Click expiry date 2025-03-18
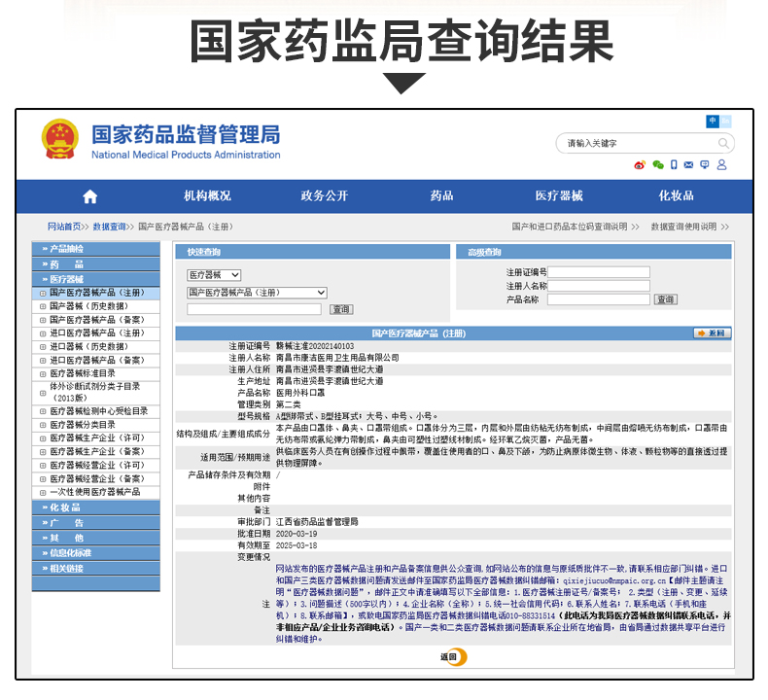Viewport: 768px width, 700px height. (x=297, y=545)
